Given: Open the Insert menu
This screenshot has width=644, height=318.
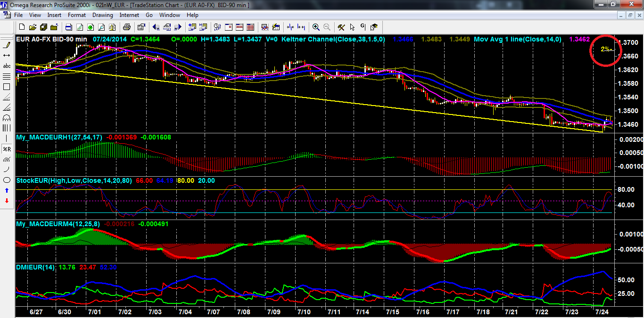Looking at the screenshot, I should pos(54,15).
